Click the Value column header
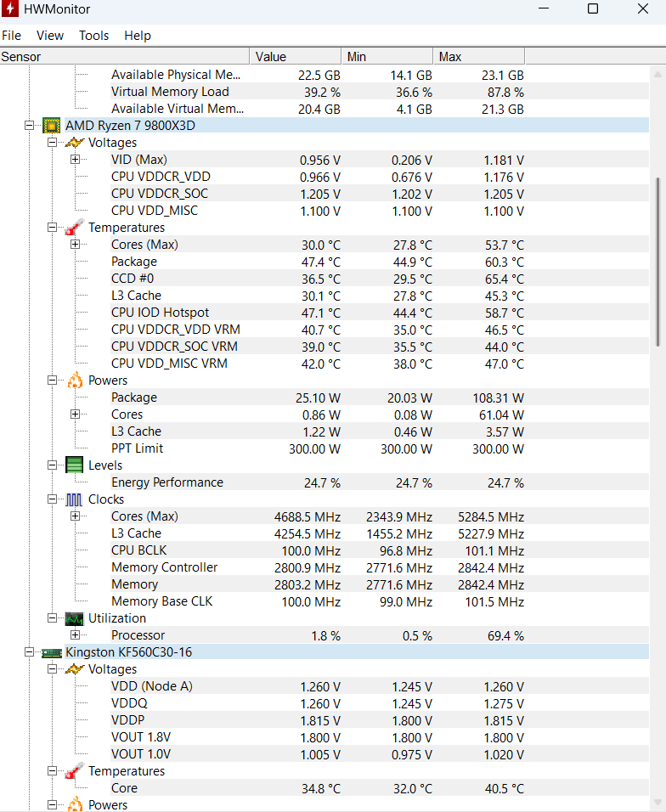Viewport: 666px width, 812px height. tap(295, 56)
